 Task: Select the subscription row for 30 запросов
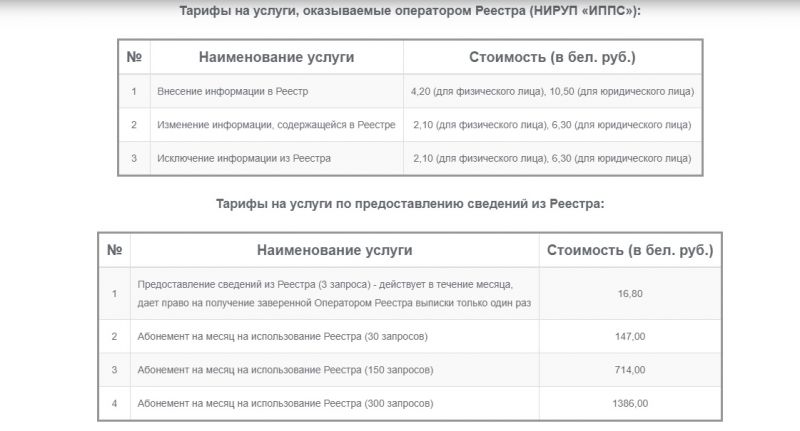click(410, 337)
